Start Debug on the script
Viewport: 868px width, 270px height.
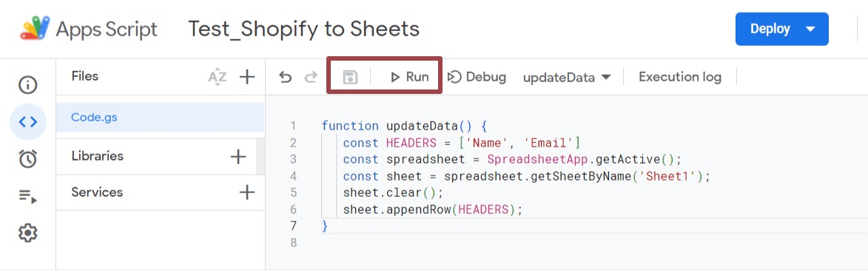point(477,77)
